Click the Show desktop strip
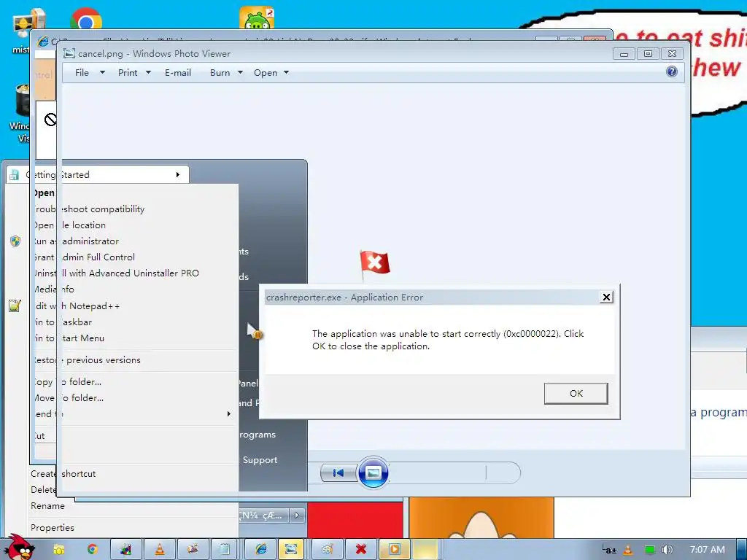This screenshot has height=560, width=747. (741, 550)
